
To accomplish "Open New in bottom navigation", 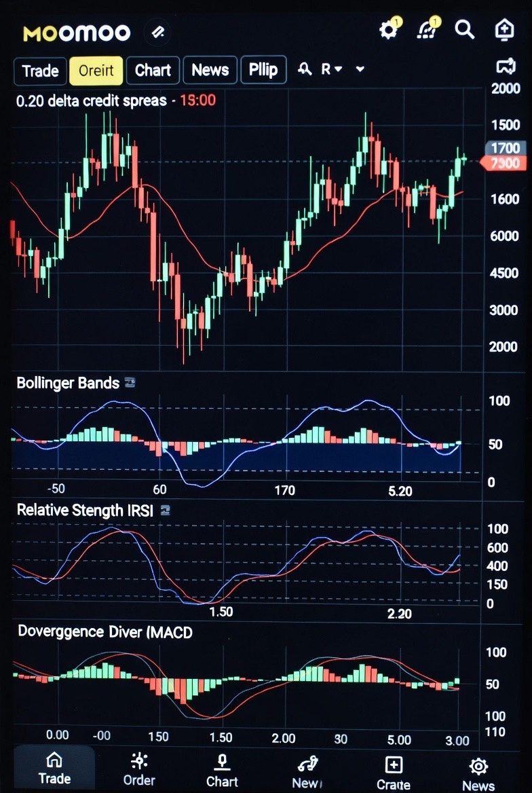I will pos(307,771).
